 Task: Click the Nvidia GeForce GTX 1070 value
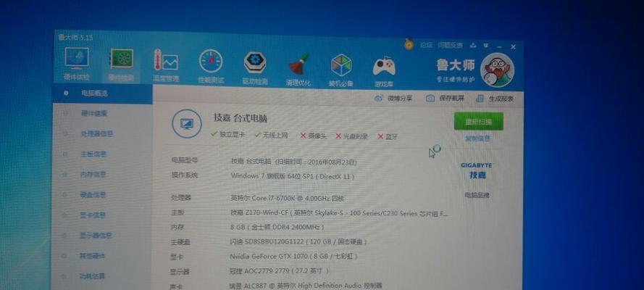pos(293,257)
